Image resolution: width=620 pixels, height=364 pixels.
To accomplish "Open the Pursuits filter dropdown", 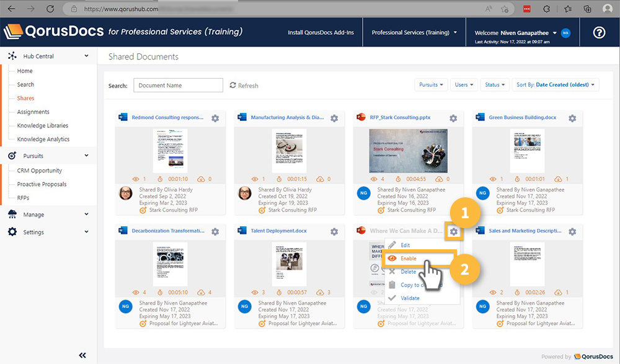I will (431, 85).
